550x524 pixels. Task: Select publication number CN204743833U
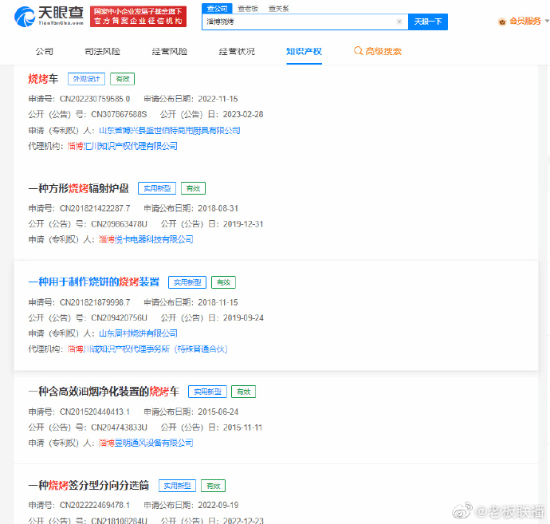pyautogui.click(x=119, y=427)
